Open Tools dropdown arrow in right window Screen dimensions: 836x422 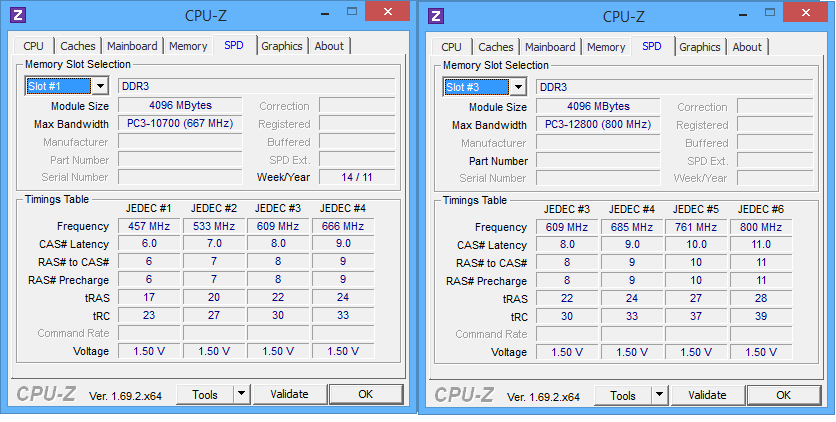point(660,396)
